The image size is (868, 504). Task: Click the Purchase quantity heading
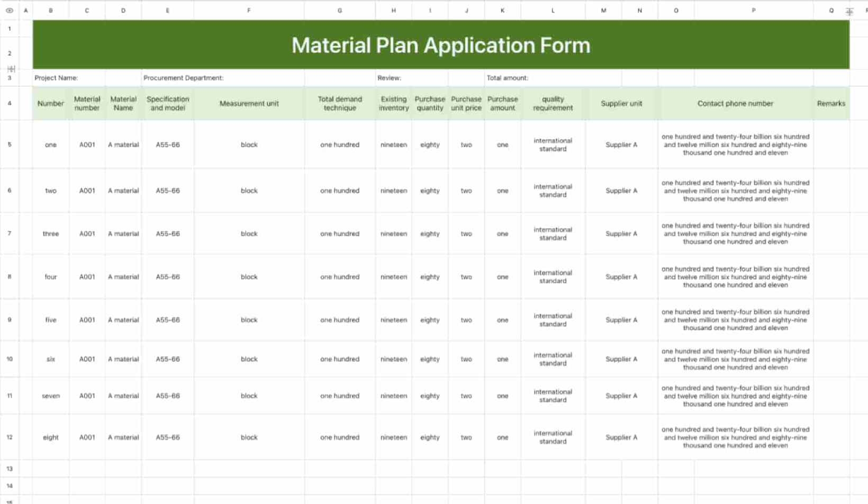[x=430, y=103]
